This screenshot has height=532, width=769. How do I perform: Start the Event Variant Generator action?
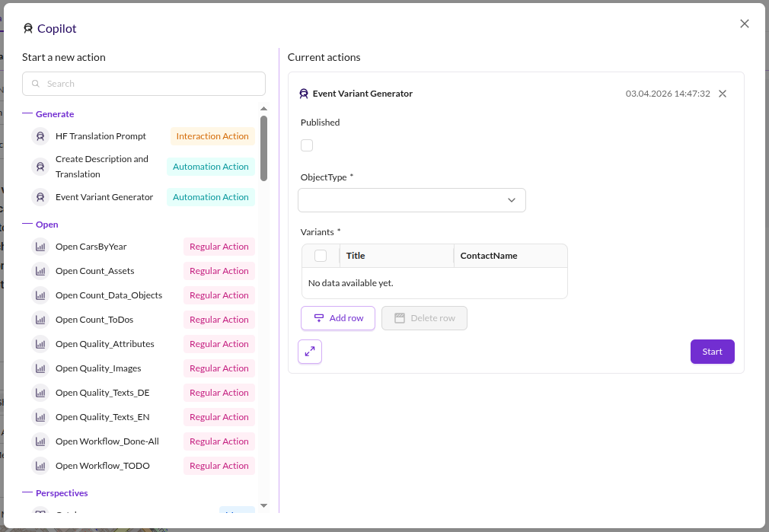(713, 352)
